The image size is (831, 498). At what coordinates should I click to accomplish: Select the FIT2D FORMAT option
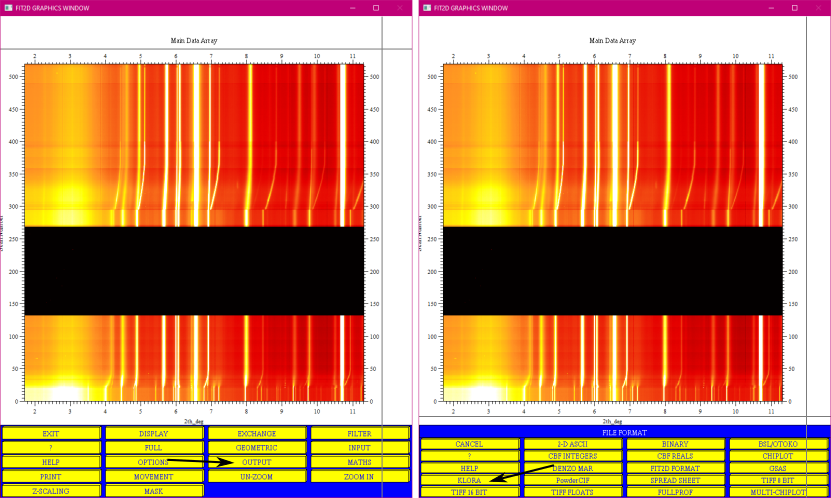pyautogui.click(x=675, y=468)
